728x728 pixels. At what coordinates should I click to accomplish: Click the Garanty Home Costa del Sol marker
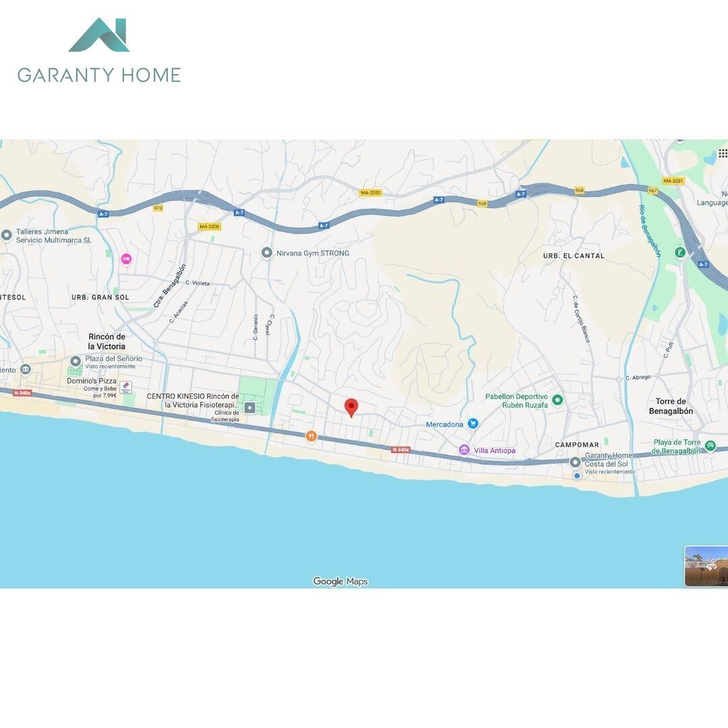(575, 462)
